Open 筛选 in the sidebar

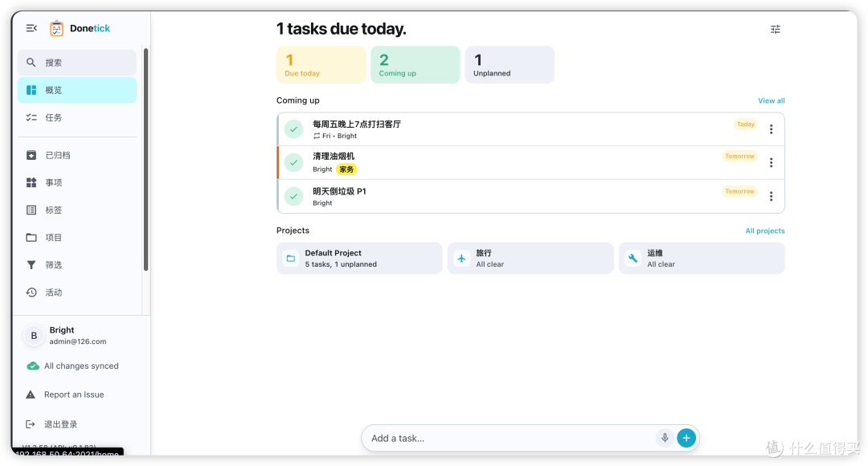77,265
